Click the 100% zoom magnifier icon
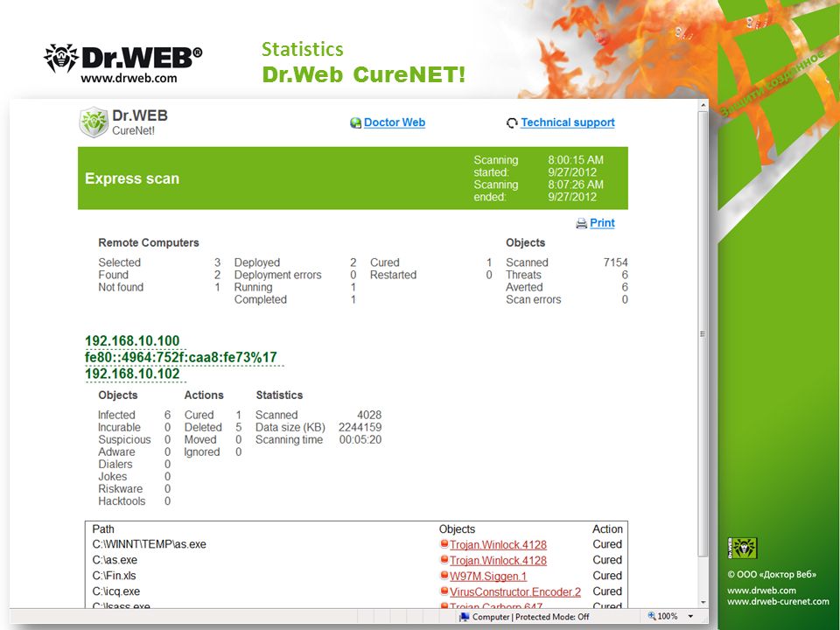 pyautogui.click(x=651, y=616)
